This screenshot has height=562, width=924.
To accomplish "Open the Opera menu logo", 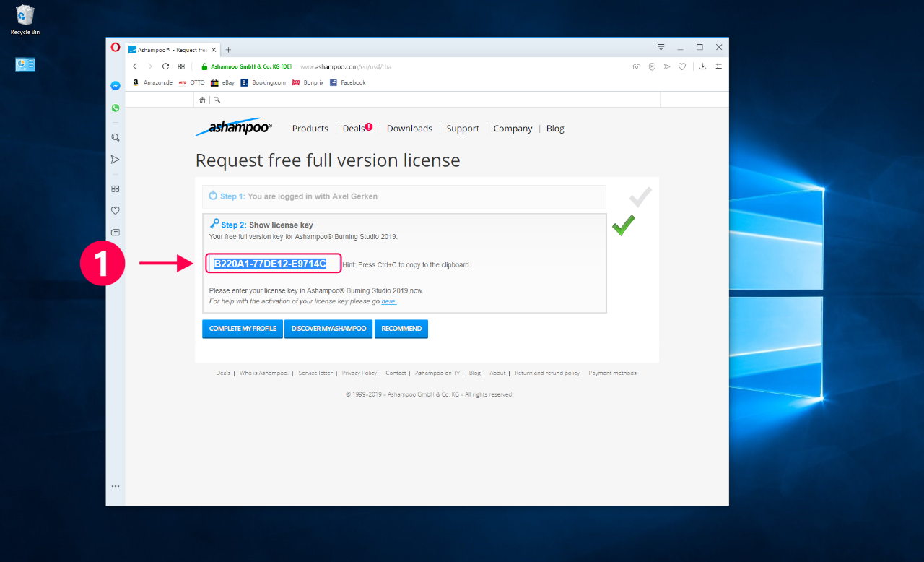I will point(115,47).
